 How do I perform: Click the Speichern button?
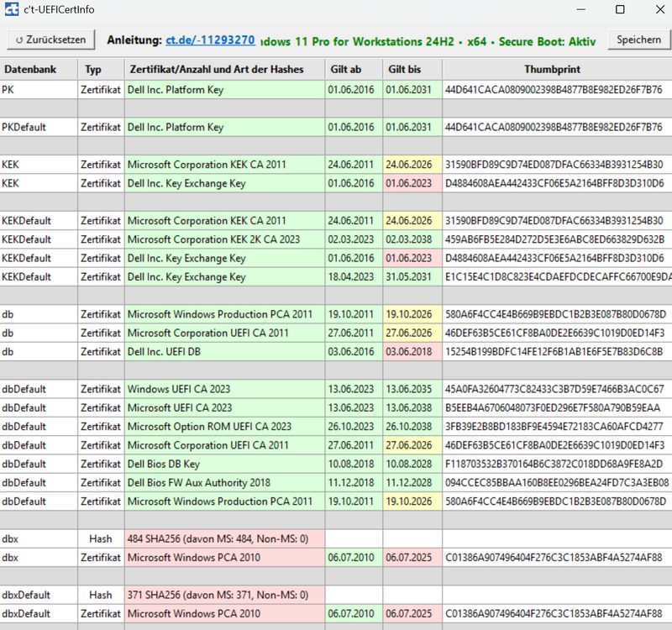tap(638, 39)
